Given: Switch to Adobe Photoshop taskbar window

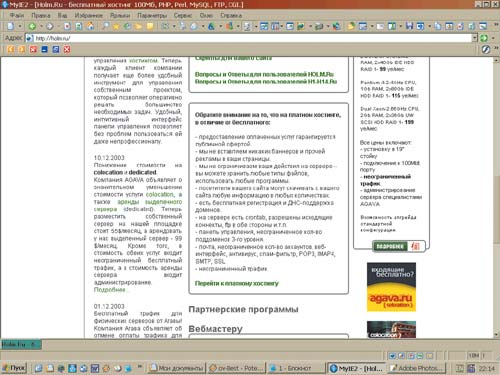Looking at the screenshot, I should tap(417, 368).
